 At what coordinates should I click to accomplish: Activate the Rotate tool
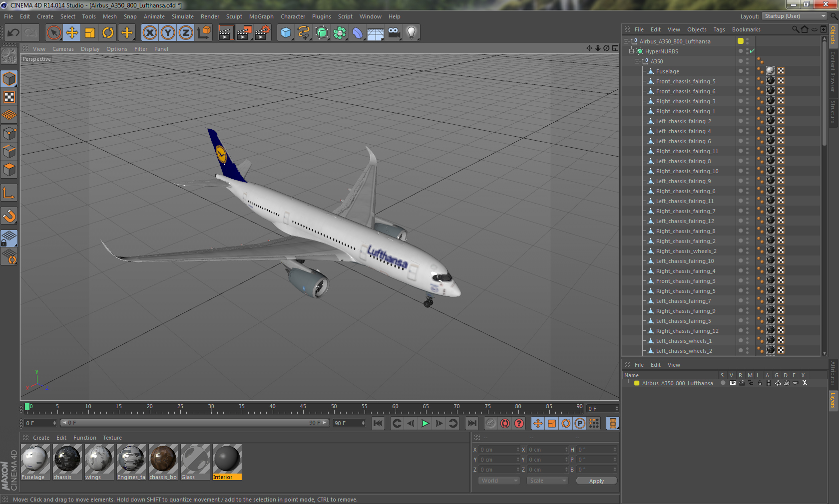pos(108,33)
